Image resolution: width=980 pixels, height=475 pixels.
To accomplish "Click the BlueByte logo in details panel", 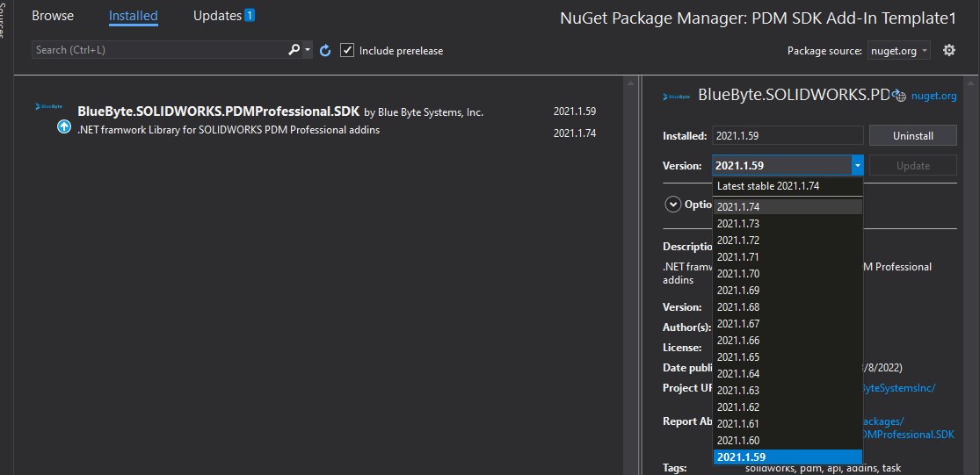I will click(676, 96).
